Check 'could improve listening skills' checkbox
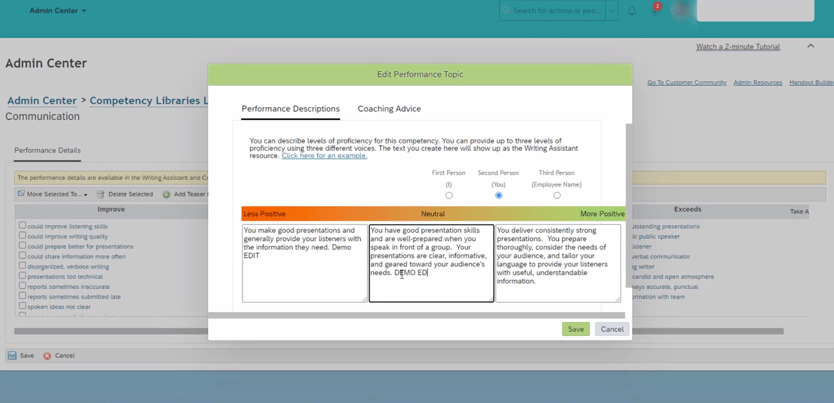The height and width of the screenshot is (403, 834). click(x=22, y=226)
